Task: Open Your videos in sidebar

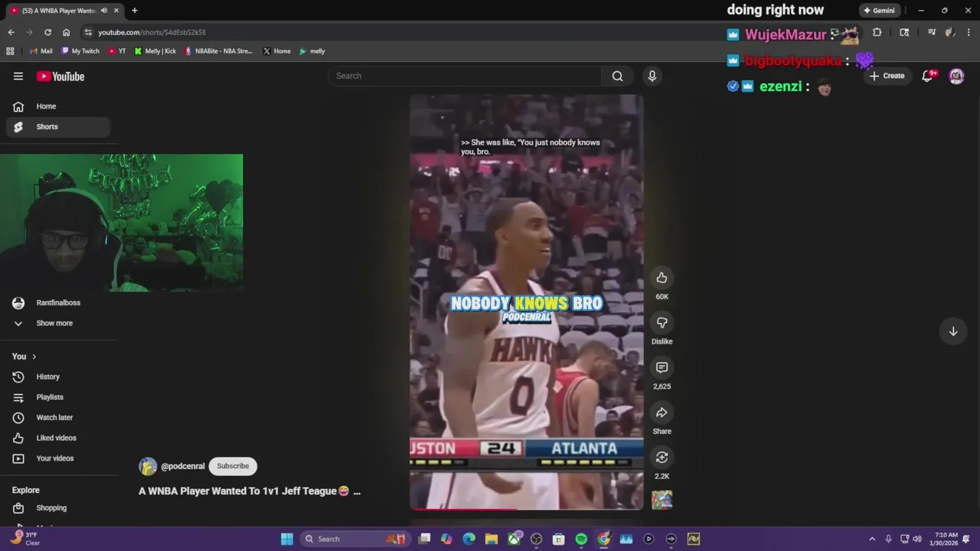Action: (x=58, y=458)
